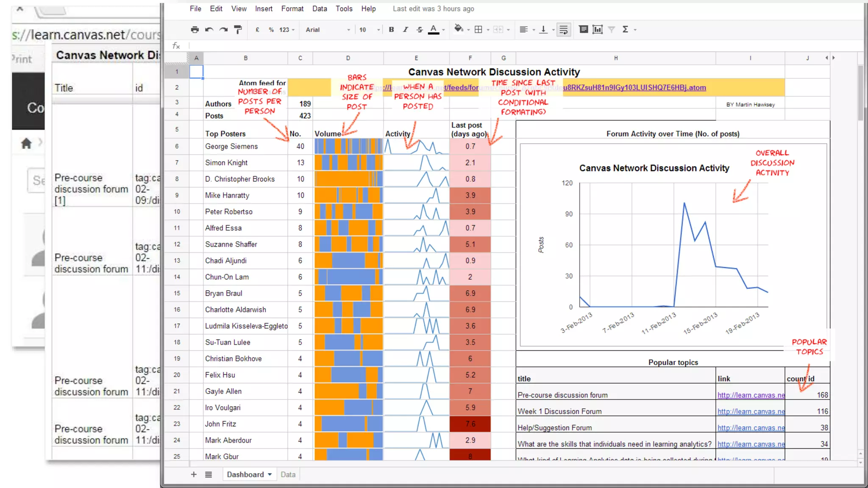Click Home icon in background browser window
This screenshot has width=868, height=488.
pyautogui.click(x=26, y=144)
